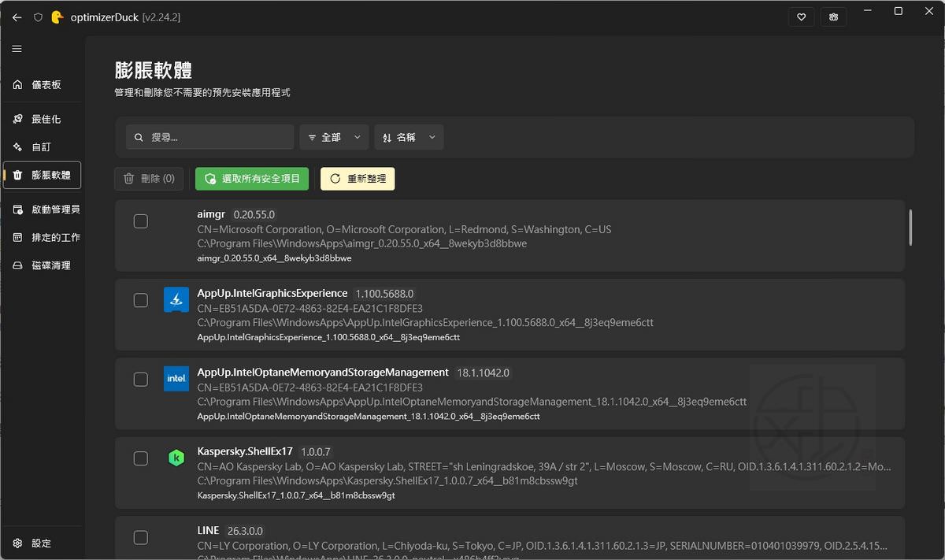This screenshot has height=560, width=945.
Task: Click the Kaspersky.ShellEx17 title
Action: (245, 451)
